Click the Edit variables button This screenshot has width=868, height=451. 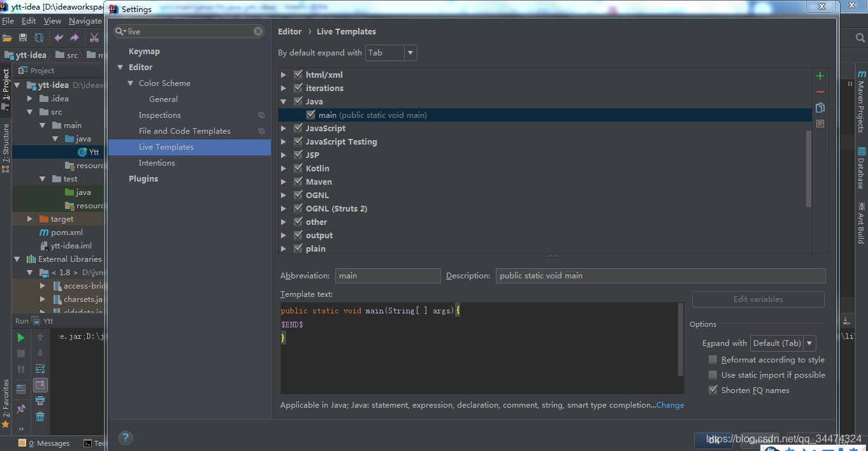click(758, 299)
